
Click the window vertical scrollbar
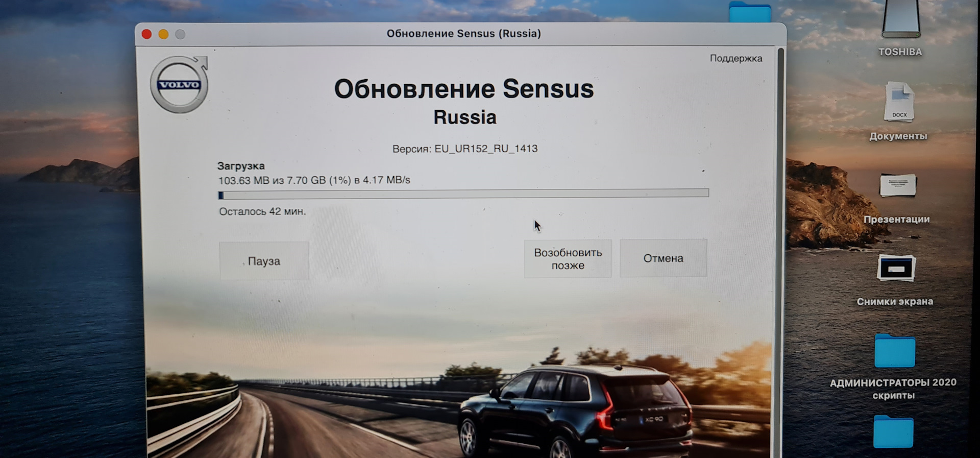[x=779, y=253]
